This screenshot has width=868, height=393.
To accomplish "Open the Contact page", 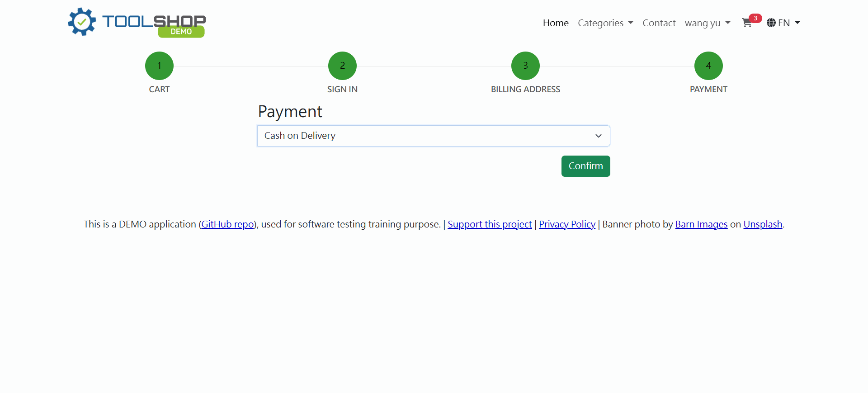I will point(659,23).
